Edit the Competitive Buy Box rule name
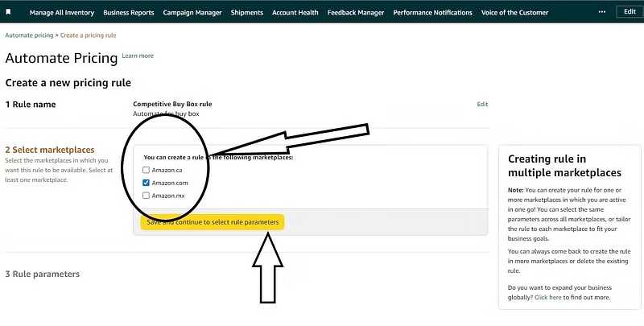Image resolution: width=644 pixels, height=326 pixels. (x=482, y=105)
